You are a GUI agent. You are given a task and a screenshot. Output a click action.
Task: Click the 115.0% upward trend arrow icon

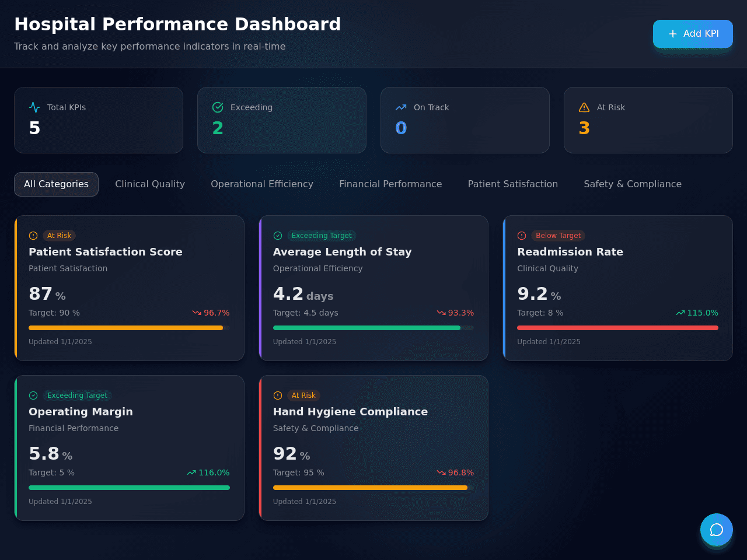(680, 313)
